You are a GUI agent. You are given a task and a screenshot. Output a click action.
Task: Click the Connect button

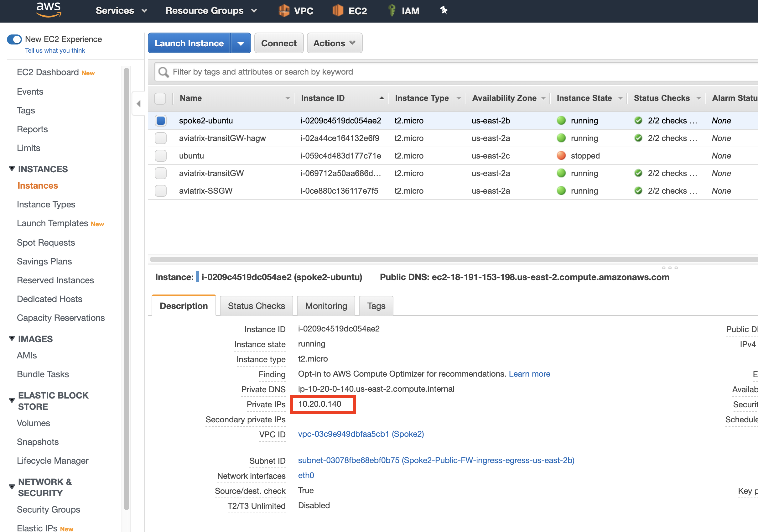279,43
